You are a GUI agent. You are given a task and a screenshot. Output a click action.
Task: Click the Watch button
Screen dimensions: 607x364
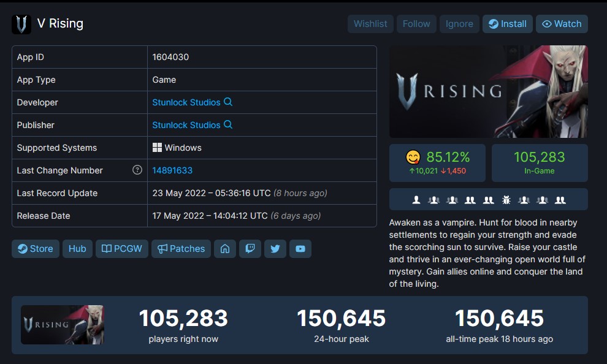[562, 24]
